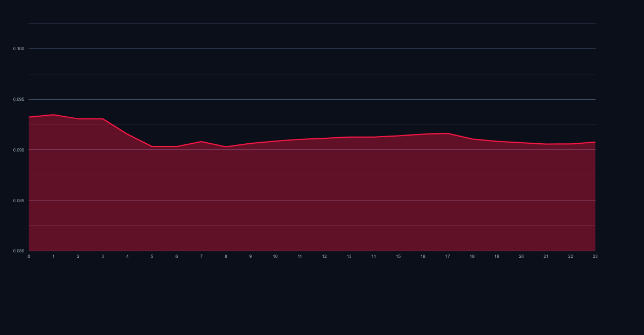Select the dip point at hour 5
Screen dimensions: 644x335
(x=152, y=147)
